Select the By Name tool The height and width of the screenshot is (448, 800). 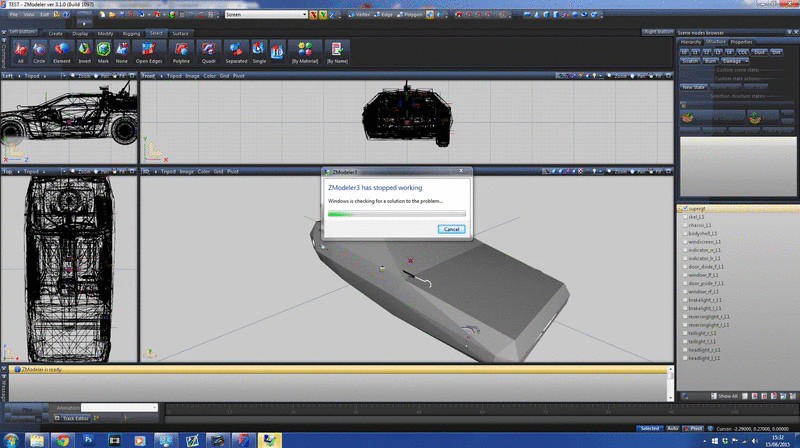(x=337, y=52)
